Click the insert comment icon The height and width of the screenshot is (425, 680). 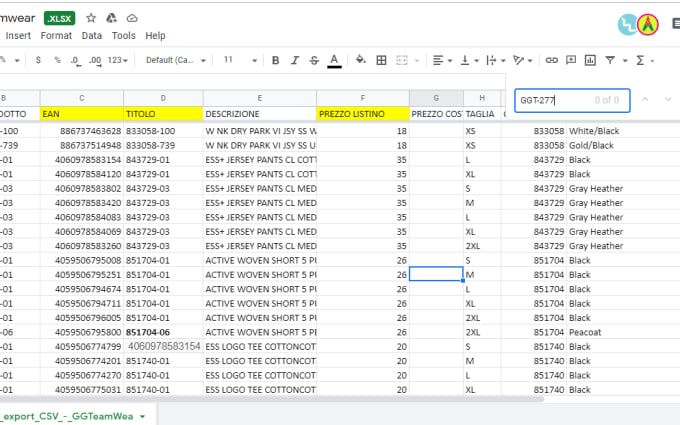(x=572, y=60)
